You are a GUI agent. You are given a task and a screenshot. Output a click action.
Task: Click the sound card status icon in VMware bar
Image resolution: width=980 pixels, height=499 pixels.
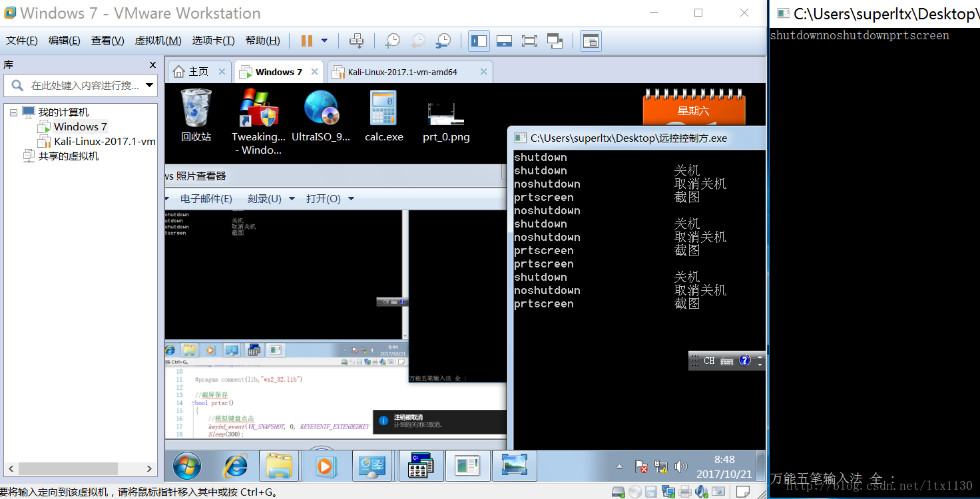pyautogui.click(x=702, y=492)
